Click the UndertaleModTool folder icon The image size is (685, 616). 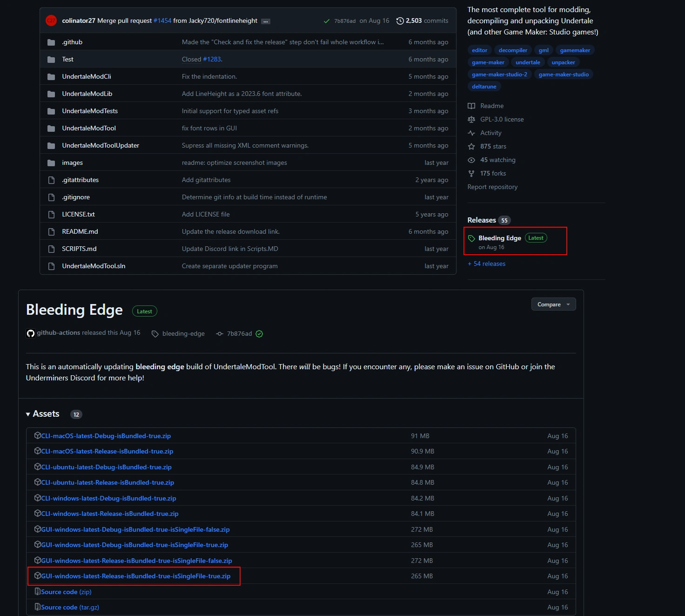51,129
